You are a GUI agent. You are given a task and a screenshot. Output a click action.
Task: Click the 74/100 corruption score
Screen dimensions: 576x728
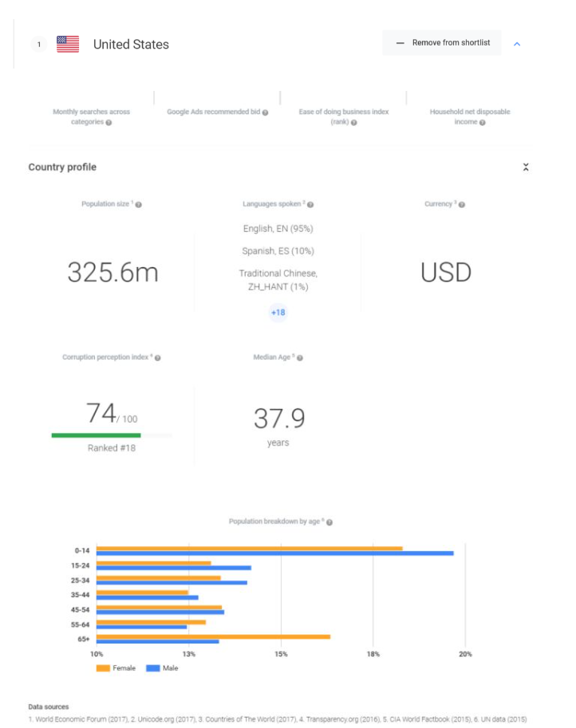click(x=112, y=414)
